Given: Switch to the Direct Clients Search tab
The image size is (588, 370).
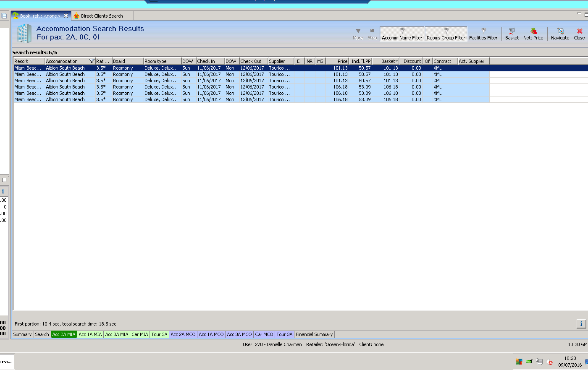Looking at the screenshot, I should 102,16.
